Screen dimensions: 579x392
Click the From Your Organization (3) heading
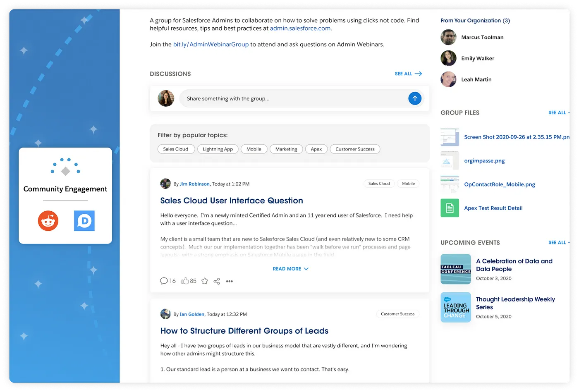(x=475, y=20)
